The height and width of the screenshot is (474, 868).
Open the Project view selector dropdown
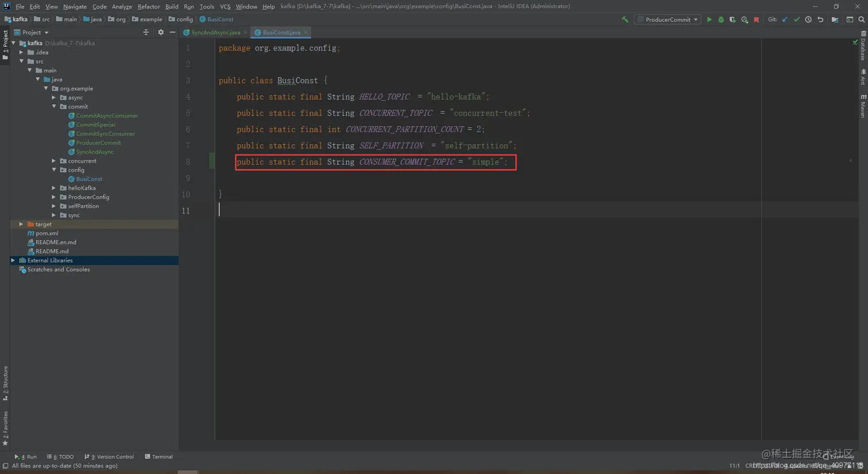pos(32,33)
